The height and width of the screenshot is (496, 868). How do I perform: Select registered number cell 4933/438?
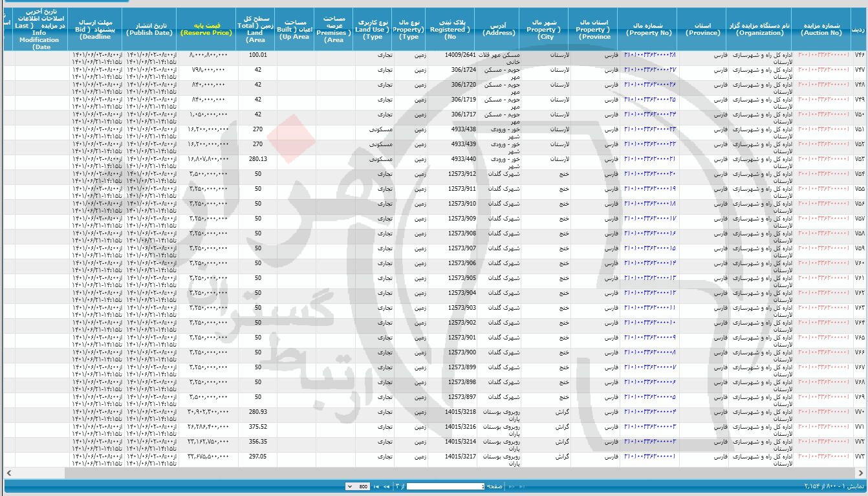[462, 129]
